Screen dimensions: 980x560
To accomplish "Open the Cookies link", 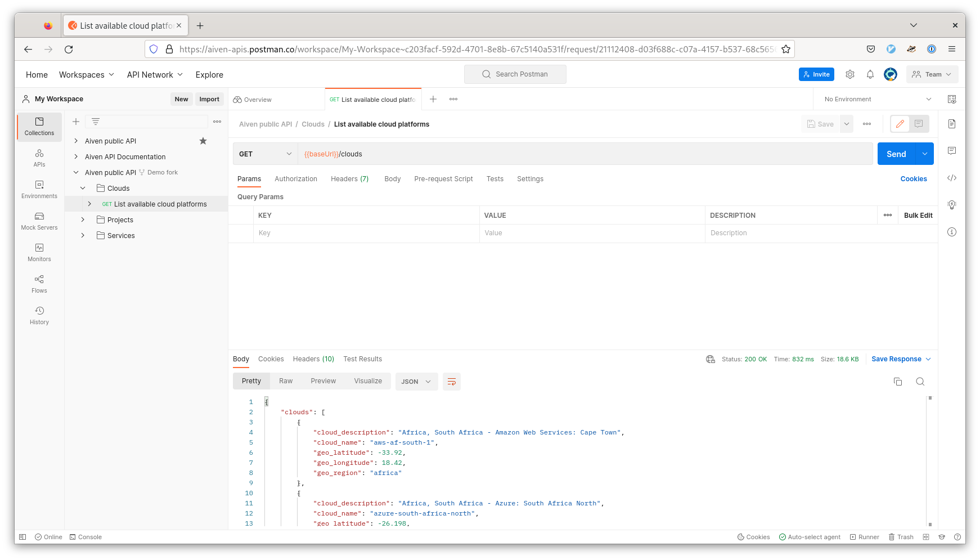I will pyautogui.click(x=913, y=179).
